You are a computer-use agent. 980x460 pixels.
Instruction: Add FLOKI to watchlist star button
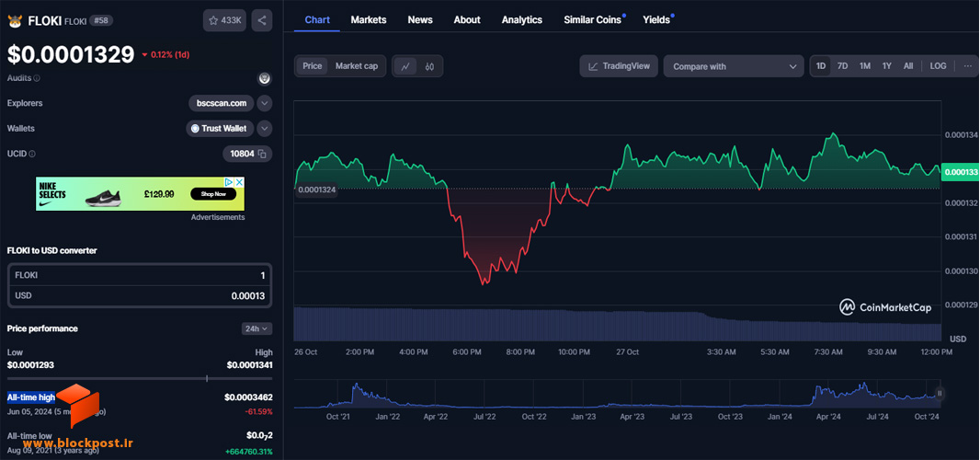225,20
